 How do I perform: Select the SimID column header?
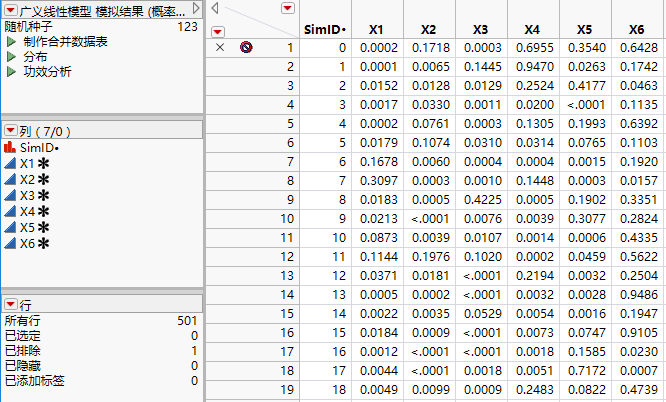(x=329, y=29)
